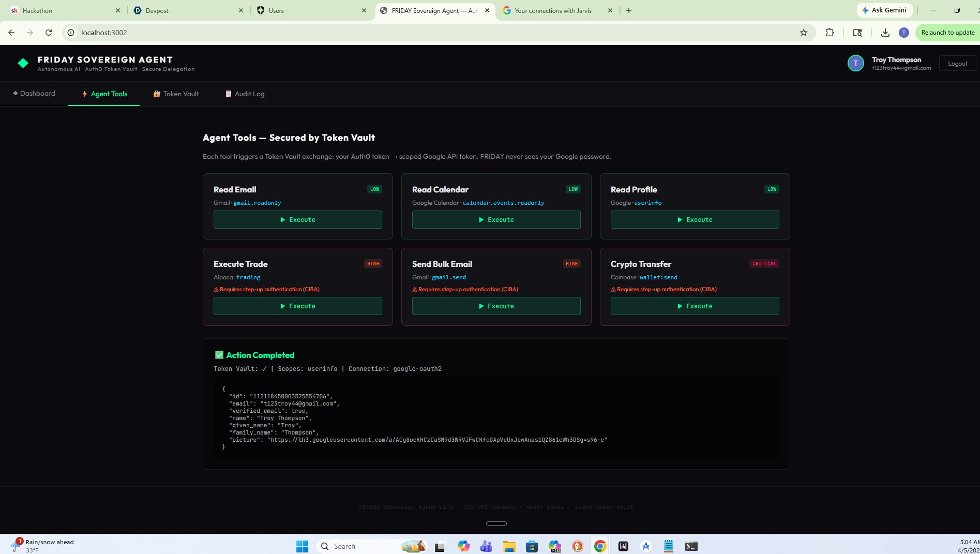Execute the Crypto Transfer tool
Screen dimensions: 980x554
tap(695, 306)
